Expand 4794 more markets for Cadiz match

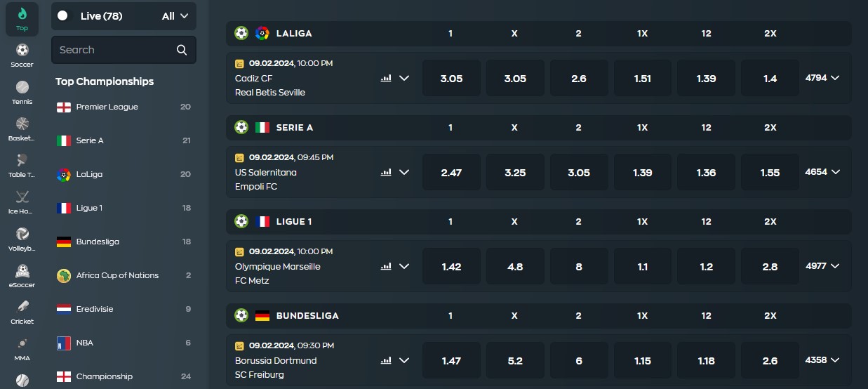pos(822,78)
